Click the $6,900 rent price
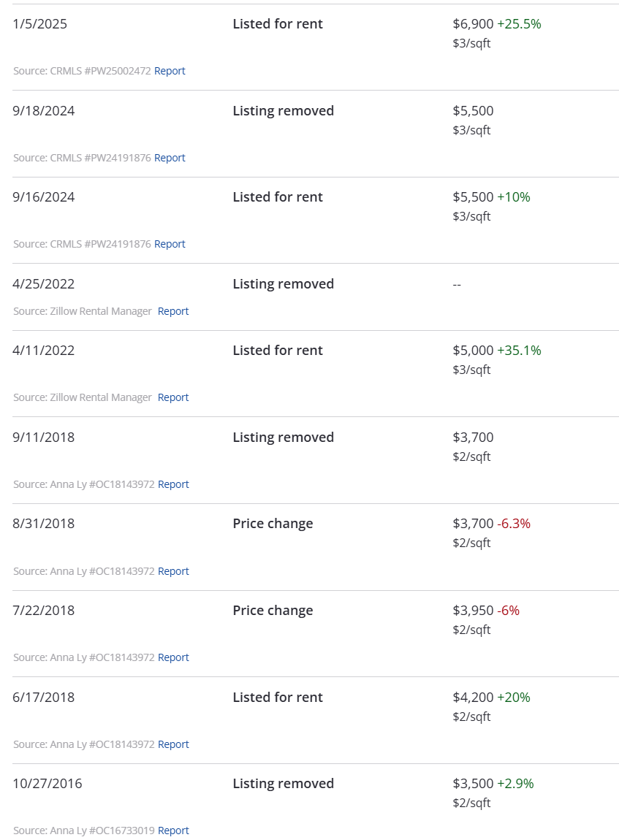The image size is (619, 840). point(473,24)
